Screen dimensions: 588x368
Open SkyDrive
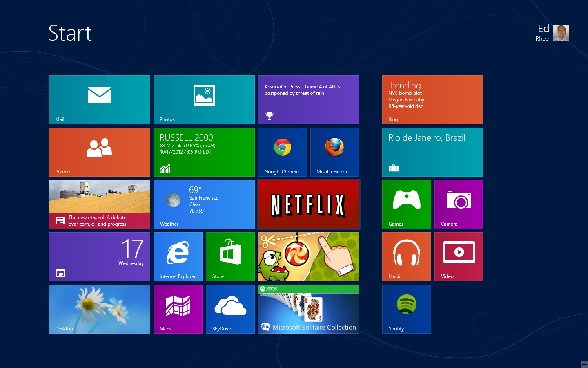230,309
